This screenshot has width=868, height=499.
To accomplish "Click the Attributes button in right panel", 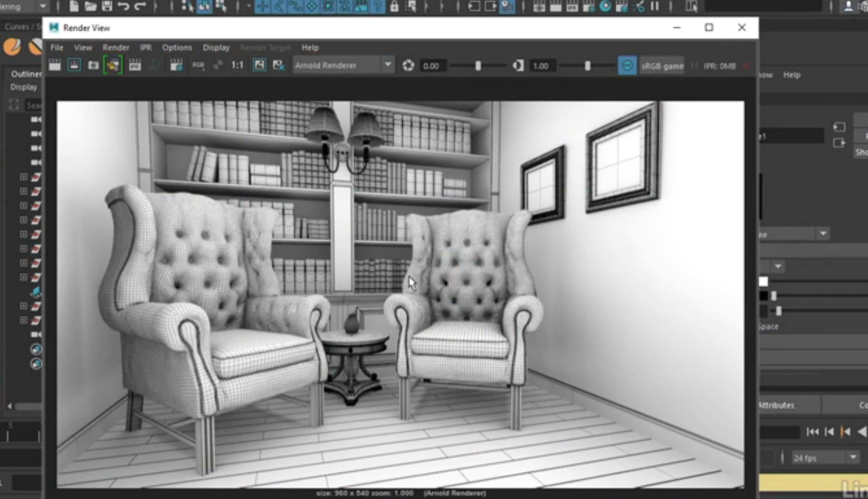I will [x=790, y=405].
